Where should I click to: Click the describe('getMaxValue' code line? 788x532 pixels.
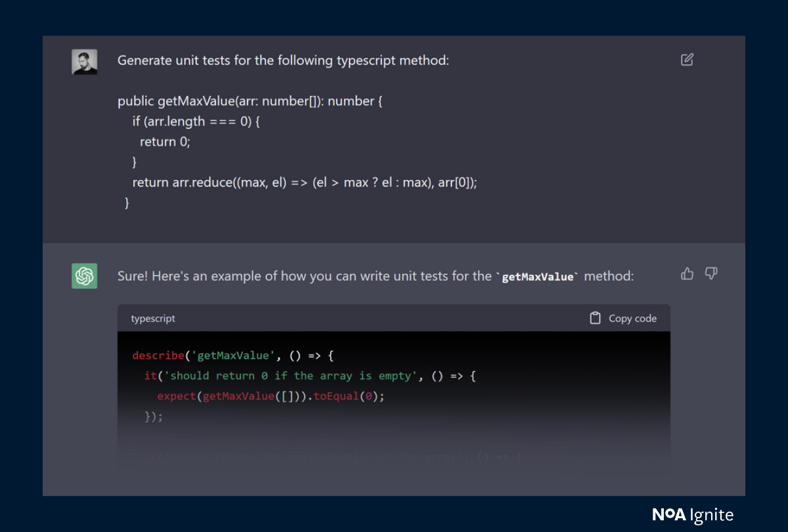[233, 355]
